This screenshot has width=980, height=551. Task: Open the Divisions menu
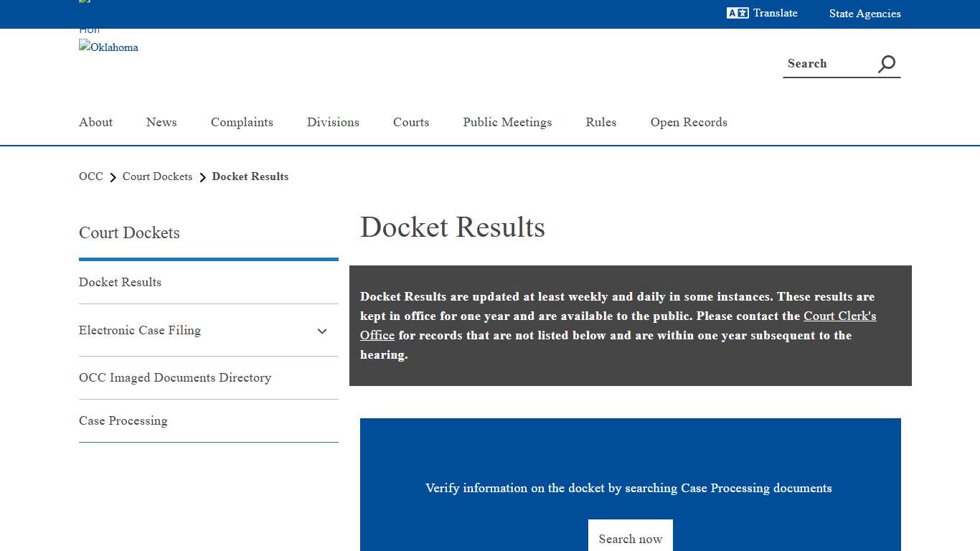[333, 122]
